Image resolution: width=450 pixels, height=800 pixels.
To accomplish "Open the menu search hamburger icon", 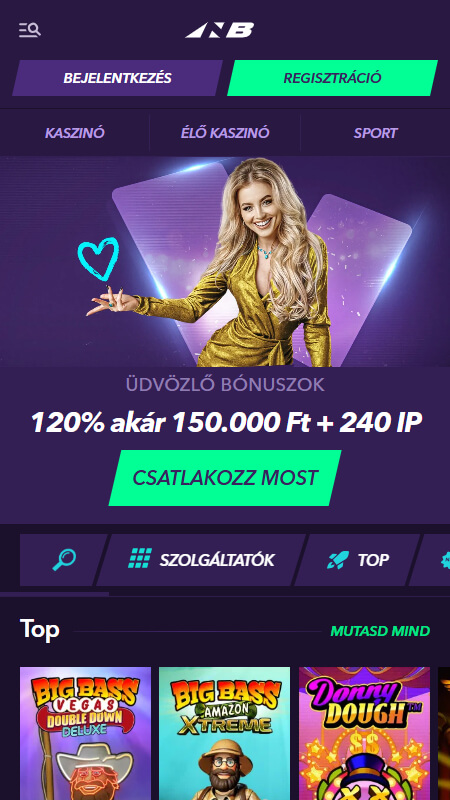I will pyautogui.click(x=30, y=30).
